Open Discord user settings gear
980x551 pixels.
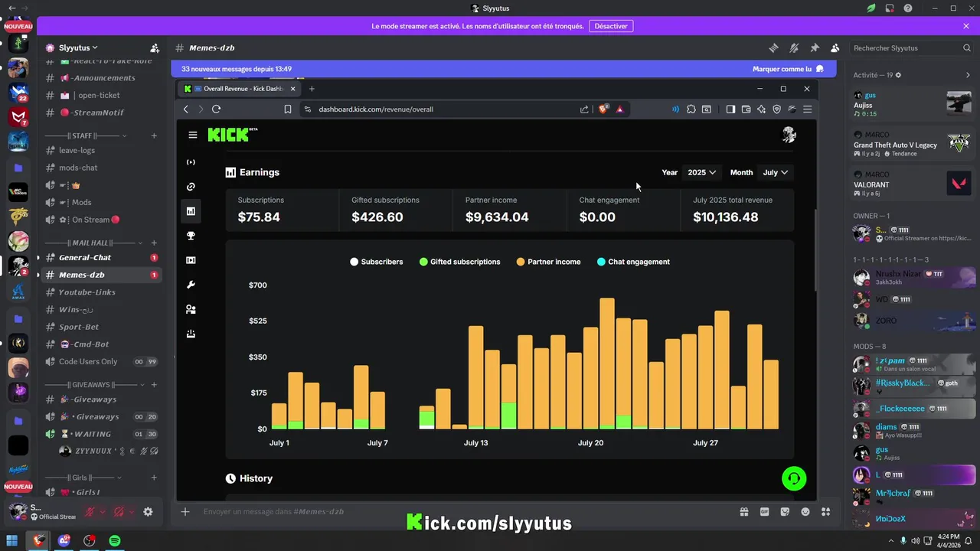click(148, 511)
